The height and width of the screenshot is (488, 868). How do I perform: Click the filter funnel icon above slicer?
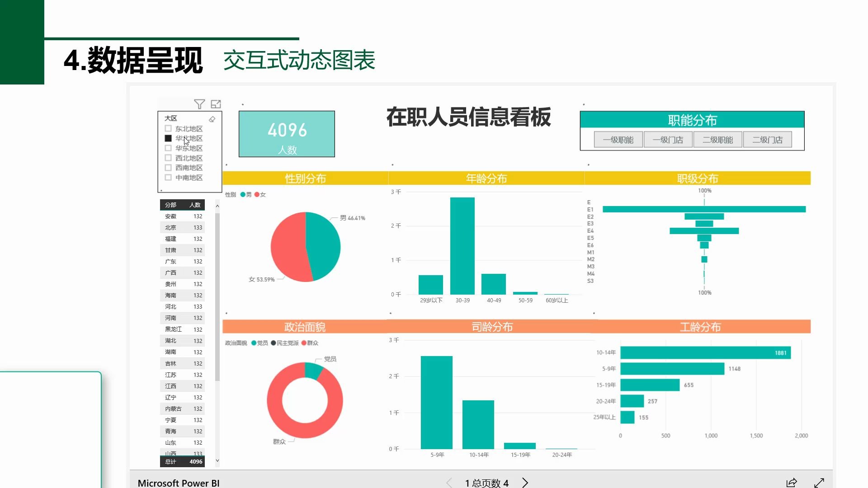click(199, 104)
